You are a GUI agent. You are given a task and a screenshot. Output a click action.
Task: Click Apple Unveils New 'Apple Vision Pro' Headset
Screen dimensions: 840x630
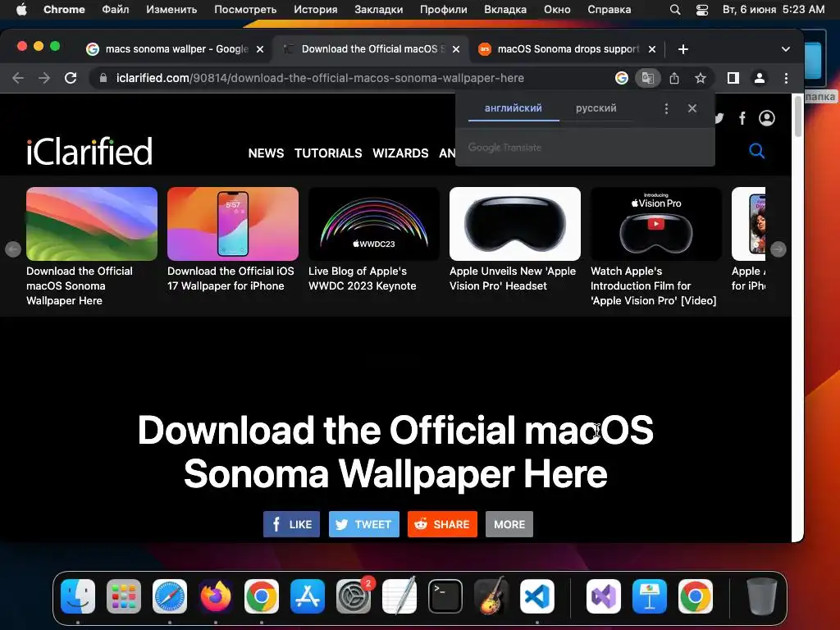pos(513,279)
